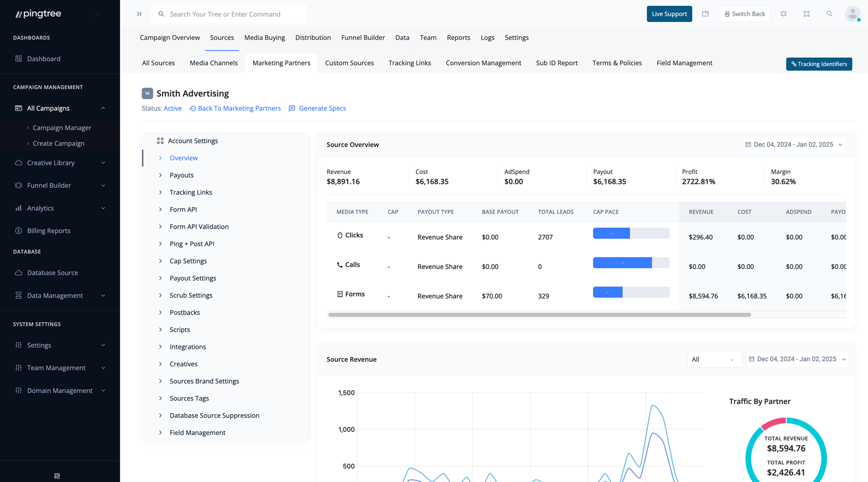
Task: Select the Integrations settings item
Action: pos(187,347)
